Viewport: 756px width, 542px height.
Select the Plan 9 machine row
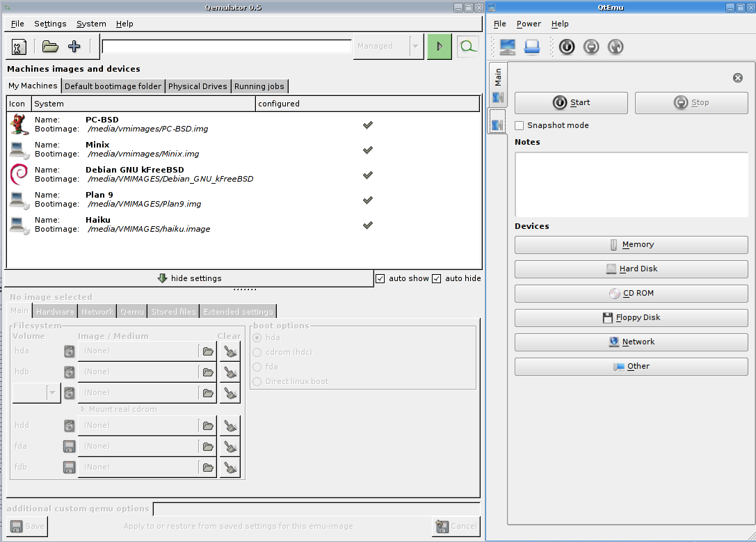pos(243,200)
